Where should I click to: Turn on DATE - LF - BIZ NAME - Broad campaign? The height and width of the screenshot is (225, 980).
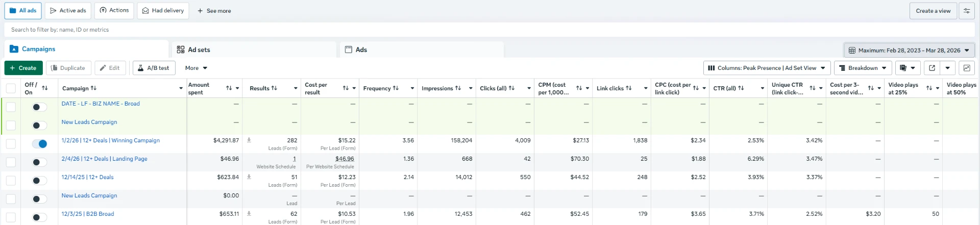(39, 107)
